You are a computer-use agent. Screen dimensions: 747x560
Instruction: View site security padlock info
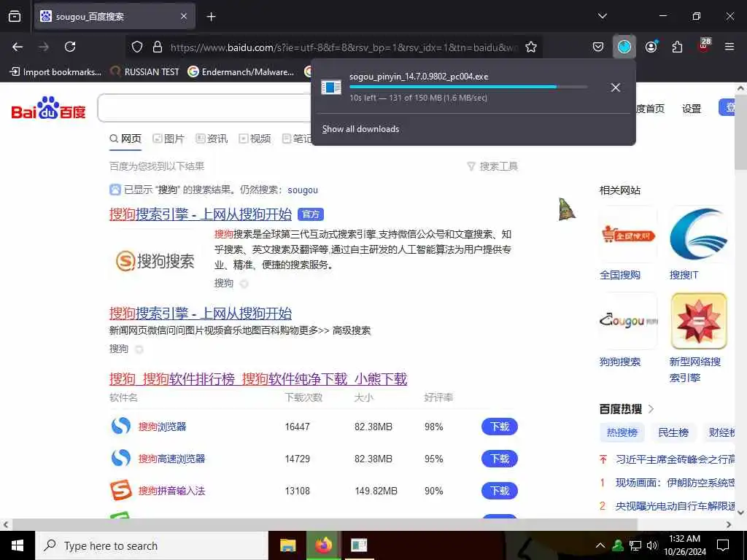[158, 47]
